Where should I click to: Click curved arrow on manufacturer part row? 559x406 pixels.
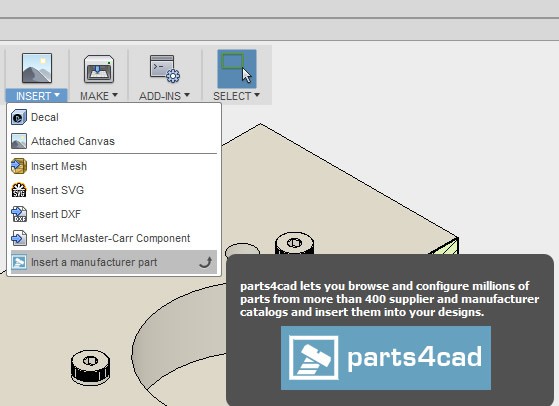pyautogui.click(x=206, y=263)
